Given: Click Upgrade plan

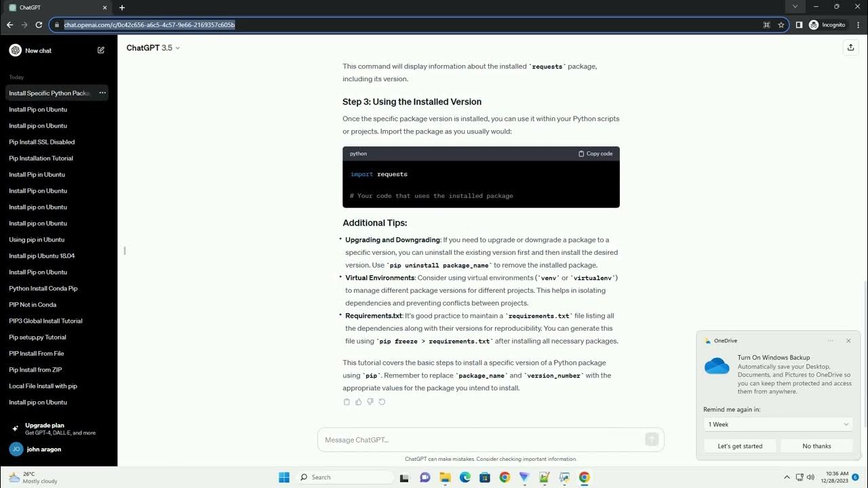Looking at the screenshot, I should (58, 428).
